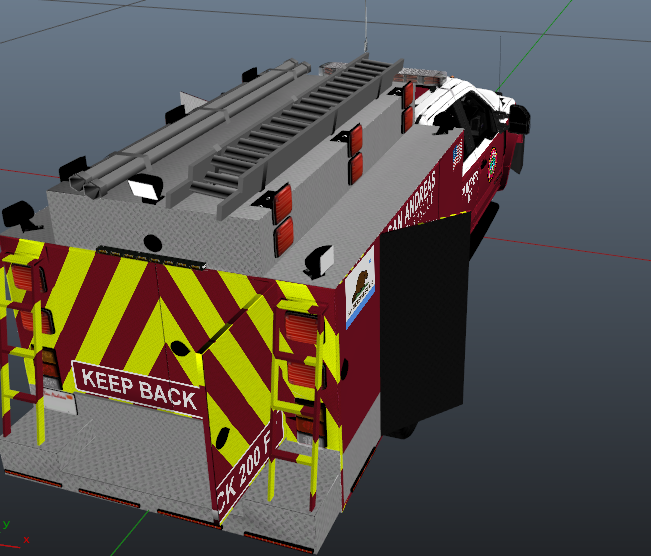The image size is (651, 556).
Task: Click the green y axis label
Action: click(x=6, y=524)
